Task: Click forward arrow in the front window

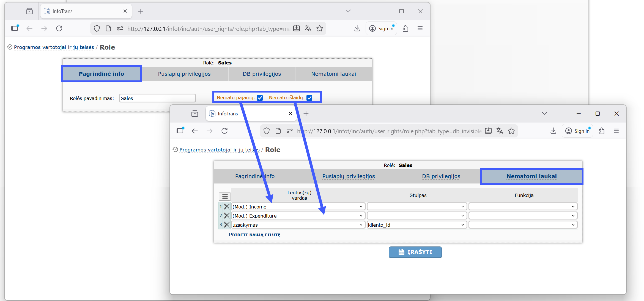Action: [x=210, y=131]
